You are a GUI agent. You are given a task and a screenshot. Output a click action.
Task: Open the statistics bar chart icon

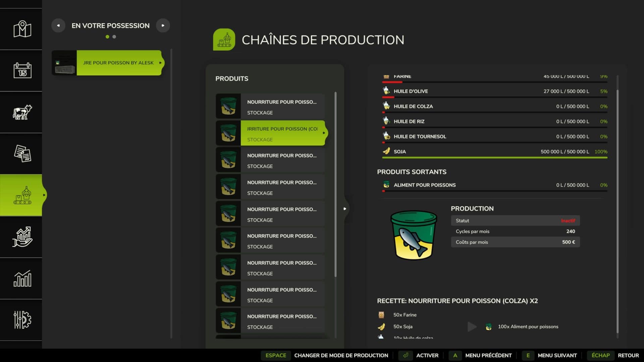pyautogui.click(x=22, y=278)
